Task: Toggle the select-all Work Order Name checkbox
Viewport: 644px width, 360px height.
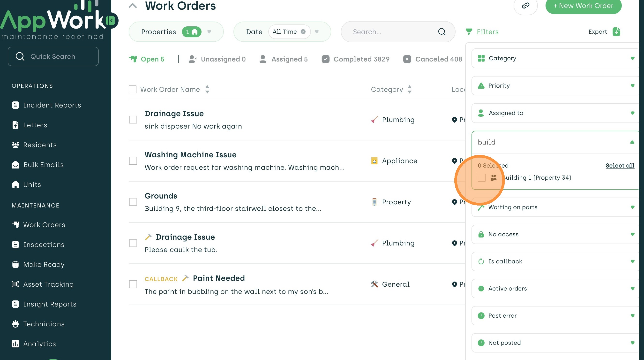Action: 133,89
